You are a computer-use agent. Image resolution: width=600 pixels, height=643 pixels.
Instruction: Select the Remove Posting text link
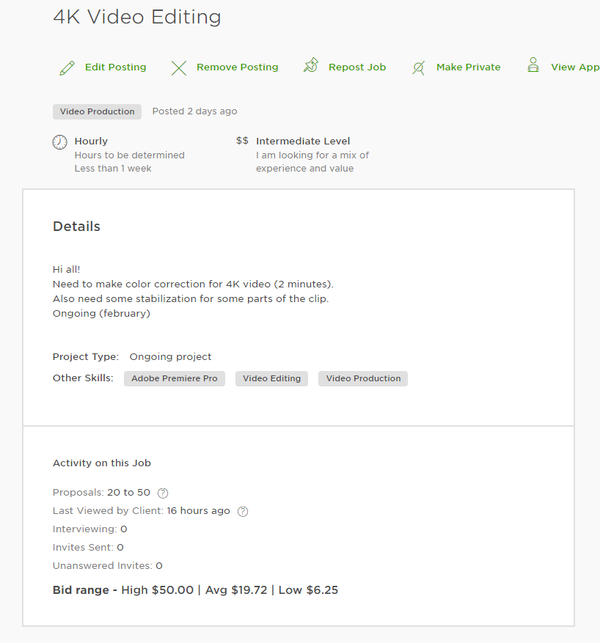point(237,67)
